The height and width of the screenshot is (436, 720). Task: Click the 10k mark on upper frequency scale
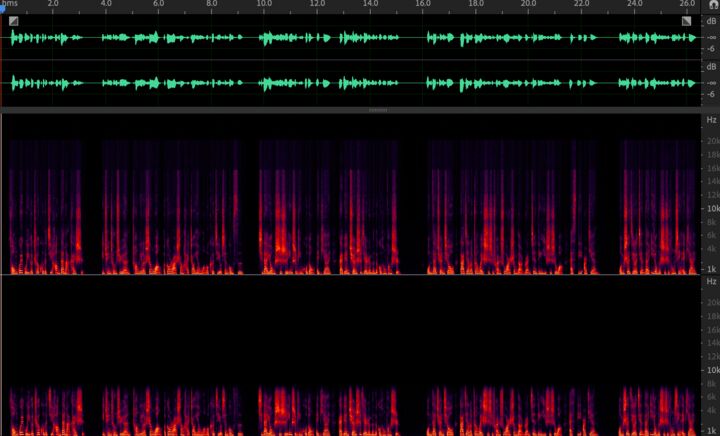[x=711, y=208]
